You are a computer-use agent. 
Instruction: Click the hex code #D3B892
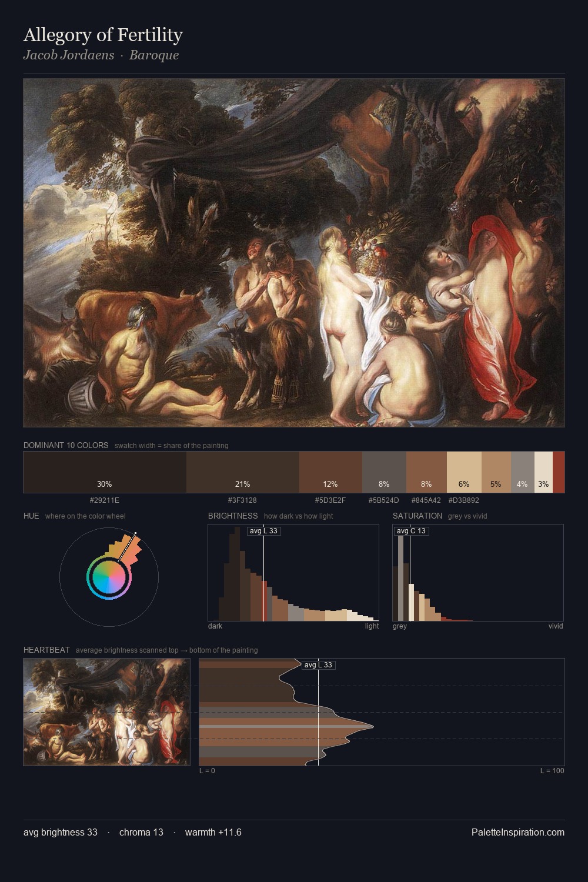pos(464,500)
